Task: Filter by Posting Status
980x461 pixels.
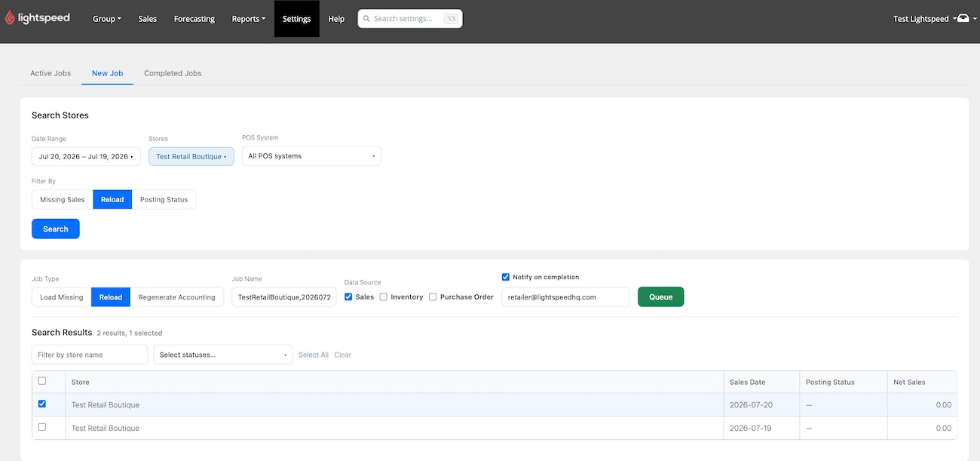Action: click(164, 200)
